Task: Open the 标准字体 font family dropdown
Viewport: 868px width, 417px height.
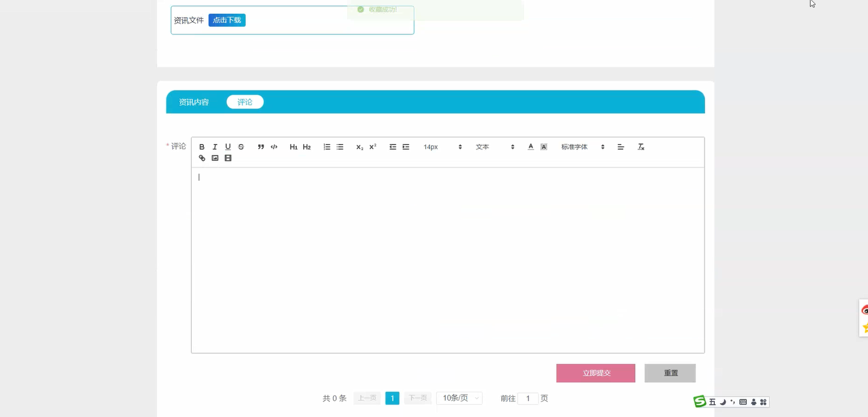Action: pos(583,147)
